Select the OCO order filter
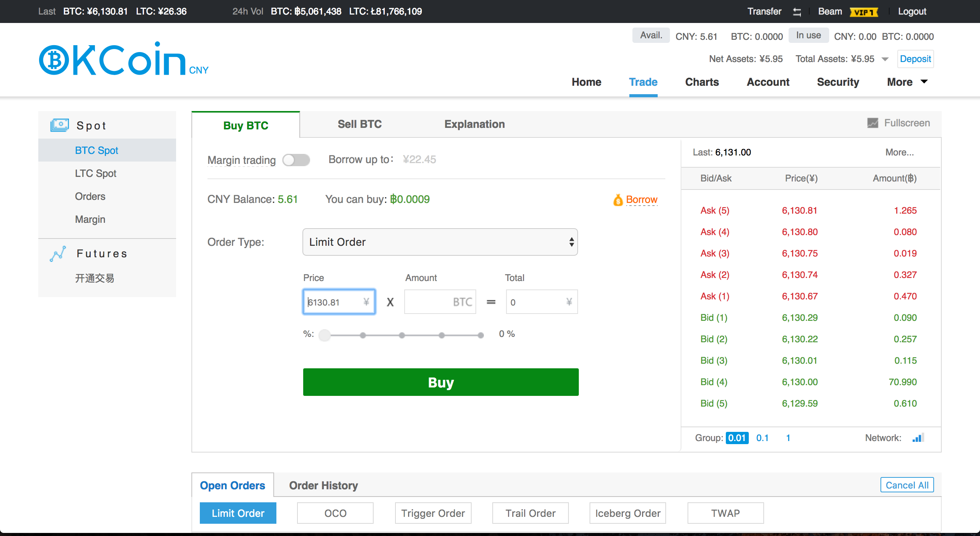The height and width of the screenshot is (536, 980). pyautogui.click(x=335, y=513)
